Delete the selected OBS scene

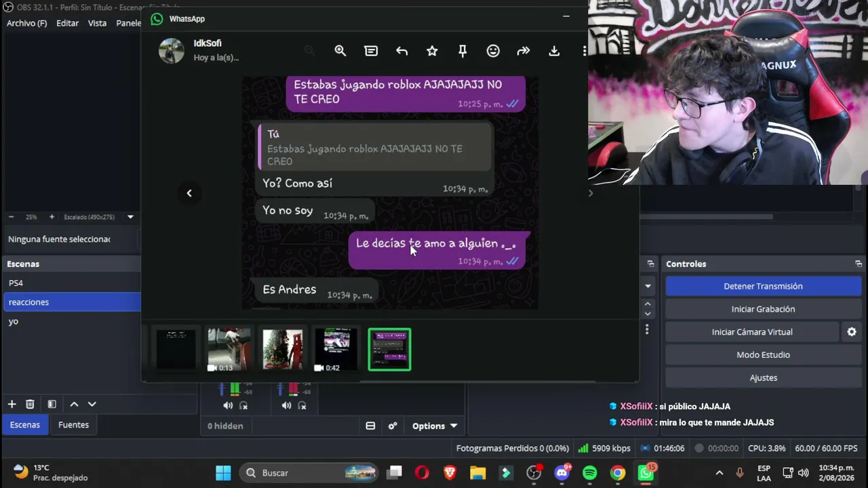30,404
